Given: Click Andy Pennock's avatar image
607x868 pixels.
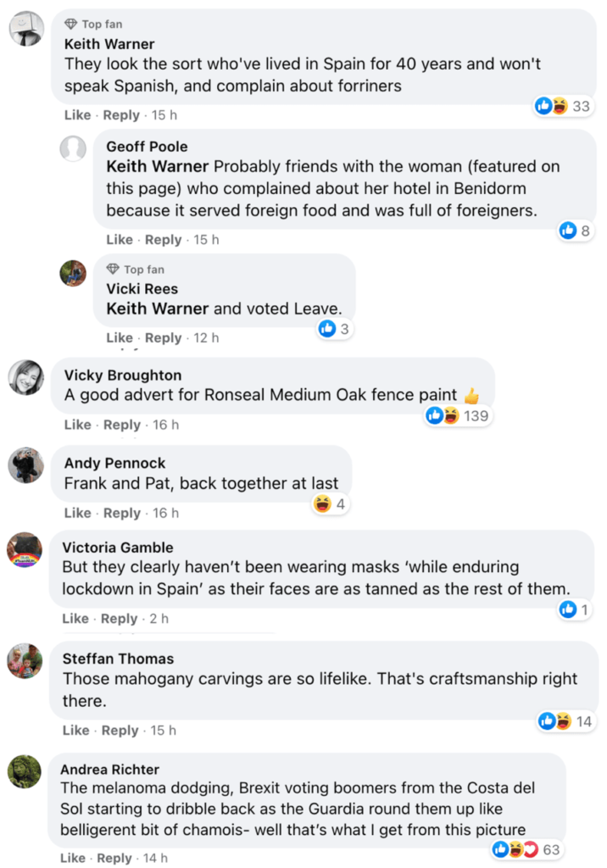Looking at the screenshot, I should [25, 465].
